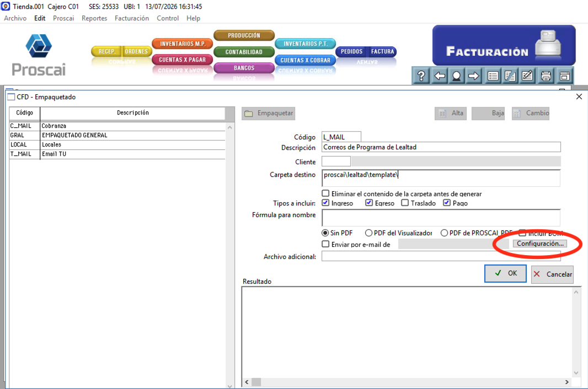Click the Facturación banner printer graphic
This screenshot has width=588, height=389.
tap(548, 44)
